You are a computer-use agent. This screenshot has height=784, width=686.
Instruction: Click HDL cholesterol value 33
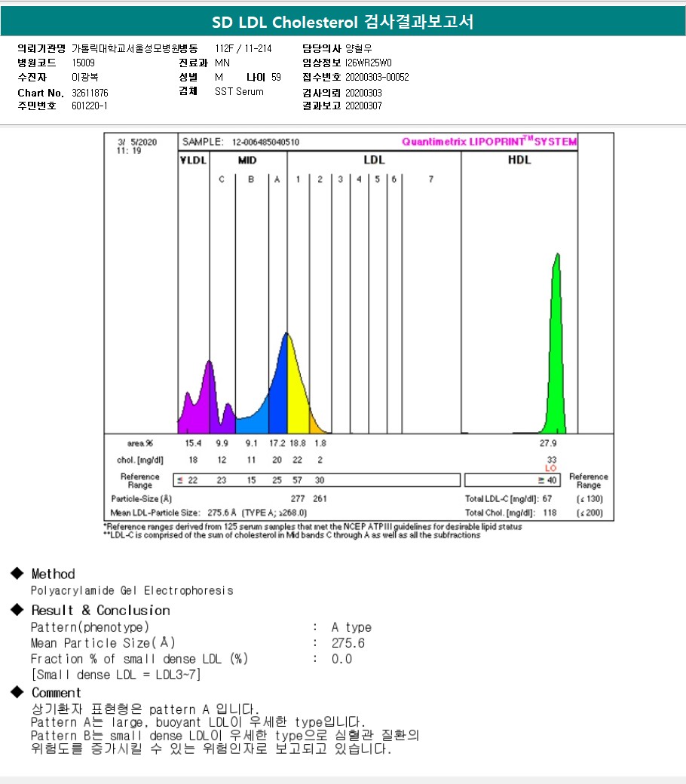pos(552,460)
